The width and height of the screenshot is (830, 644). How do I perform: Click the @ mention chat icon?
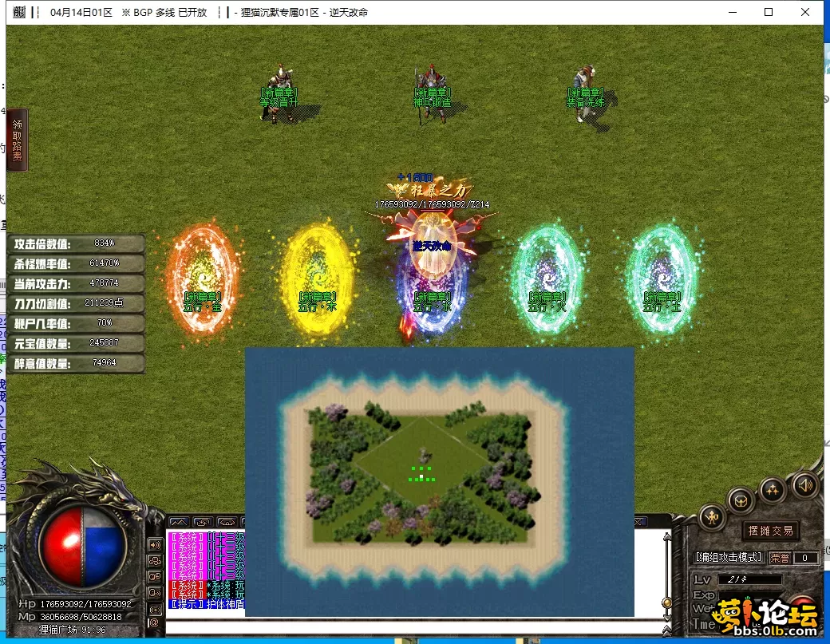click(x=154, y=622)
